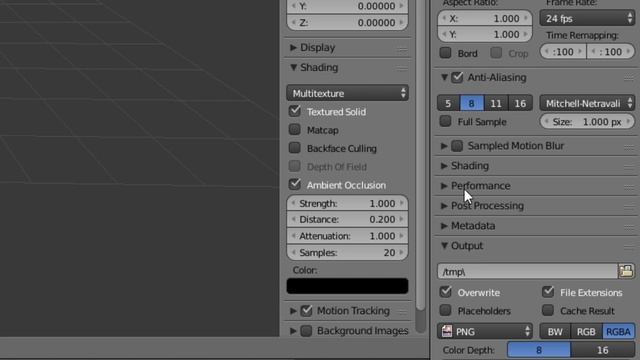The image size is (640, 360).
Task: Toggle the Bord checkbox
Action: (x=445, y=53)
